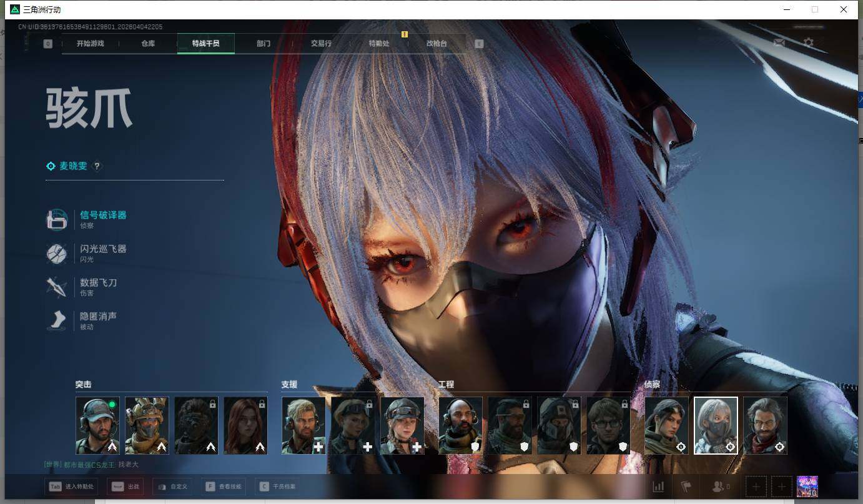Select gray-haired bearded recon operator with glasses

coord(766,425)
